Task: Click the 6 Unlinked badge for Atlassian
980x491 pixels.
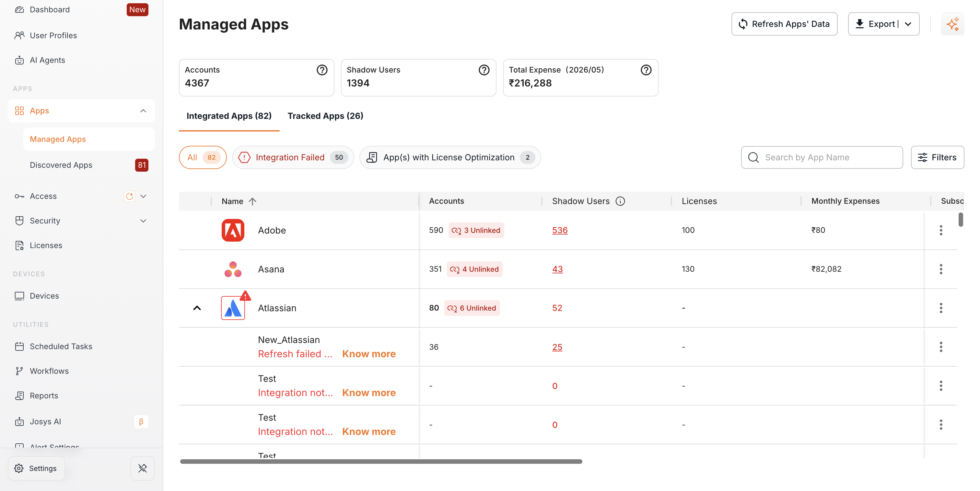Action: (472, 308)
